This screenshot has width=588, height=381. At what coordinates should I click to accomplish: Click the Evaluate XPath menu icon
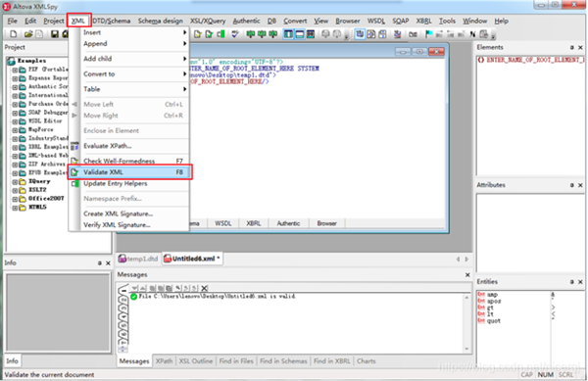[74, 146]
